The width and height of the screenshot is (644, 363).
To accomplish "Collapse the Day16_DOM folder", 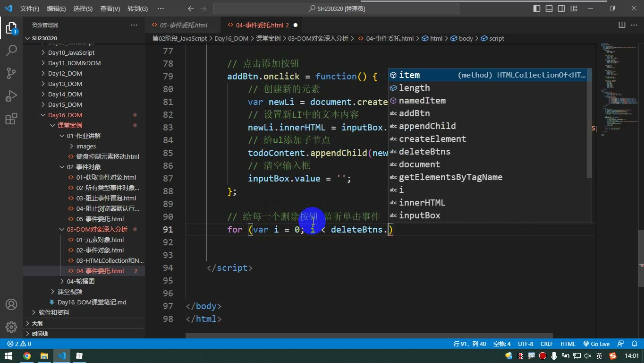I will click(x=65, y=115).
